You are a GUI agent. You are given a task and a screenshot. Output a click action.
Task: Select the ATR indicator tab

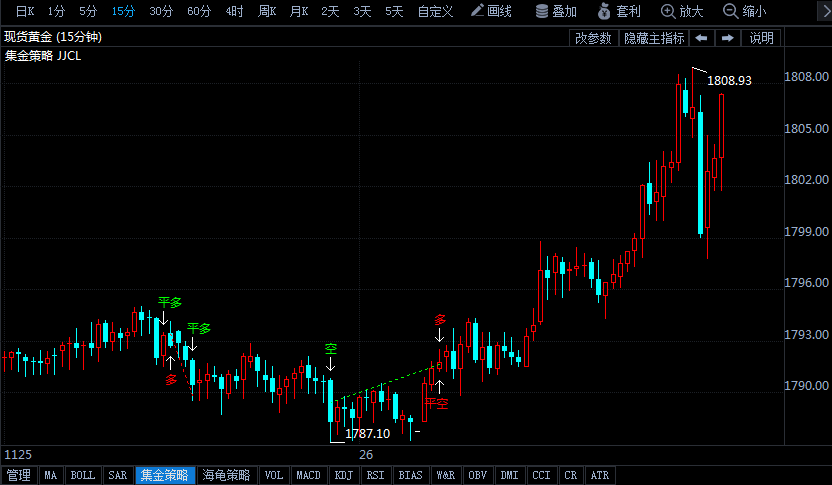click(600, 475)
